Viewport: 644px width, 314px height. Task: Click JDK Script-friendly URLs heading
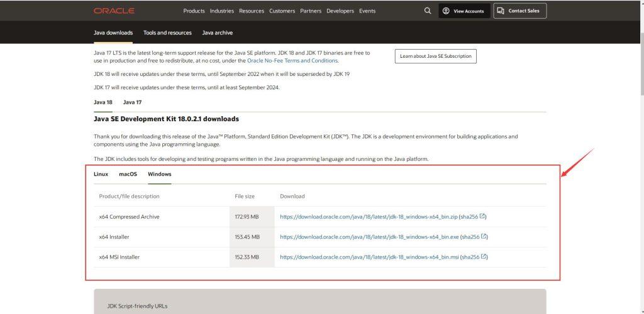[x=137, y=306]
